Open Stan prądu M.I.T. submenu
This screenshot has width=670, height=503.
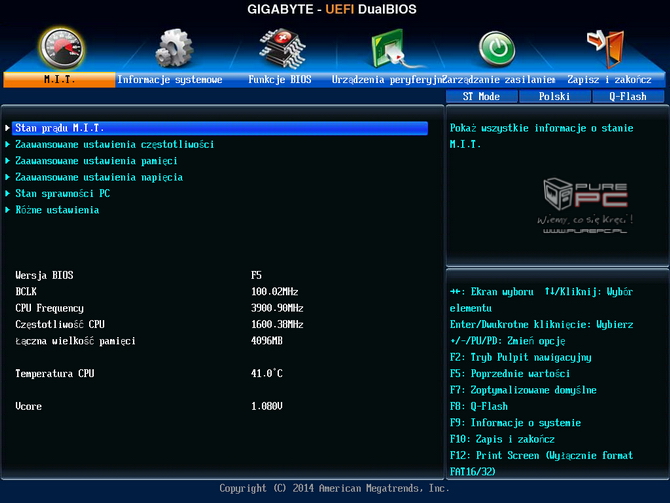pyautogui.click(x=220, y=128)
